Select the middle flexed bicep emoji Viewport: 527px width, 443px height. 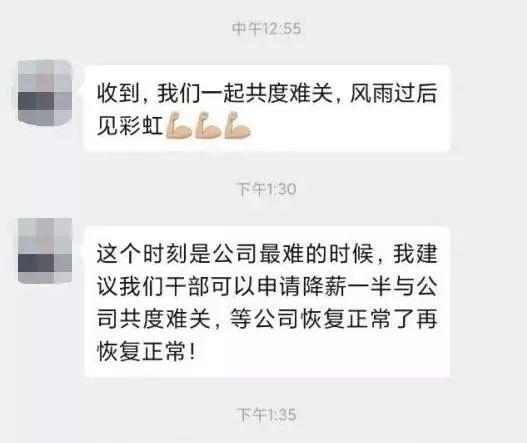tap(208, 126)
